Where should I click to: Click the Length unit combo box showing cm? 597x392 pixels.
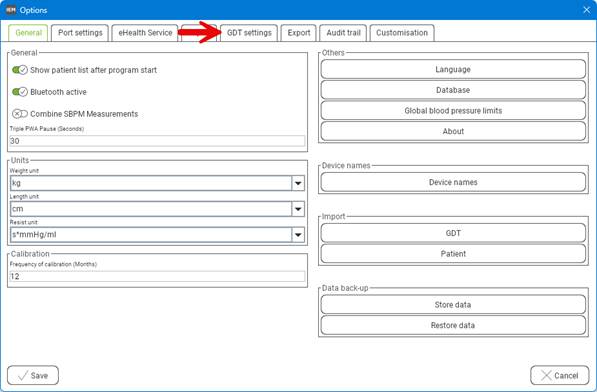pyautogui.click(x=157, y=209)
